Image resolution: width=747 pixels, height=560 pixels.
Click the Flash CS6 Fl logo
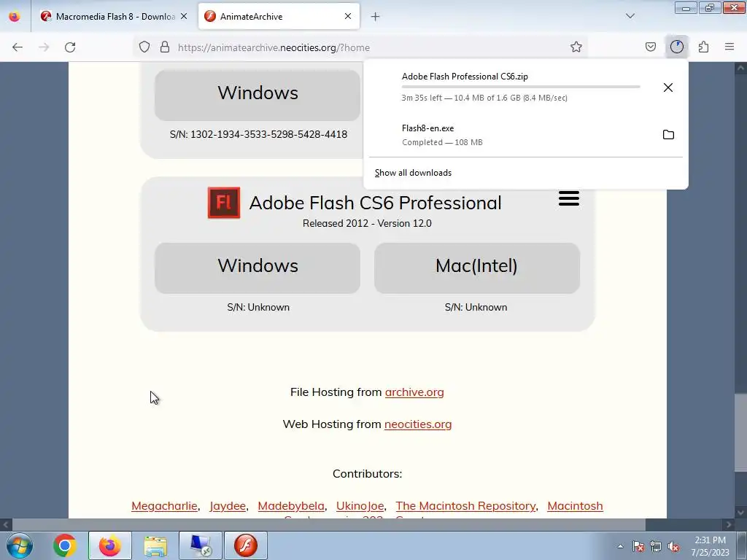coord(224,203)
